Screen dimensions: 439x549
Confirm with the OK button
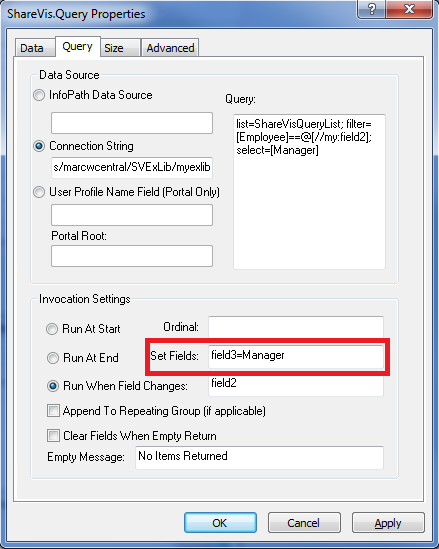[220, 523]
